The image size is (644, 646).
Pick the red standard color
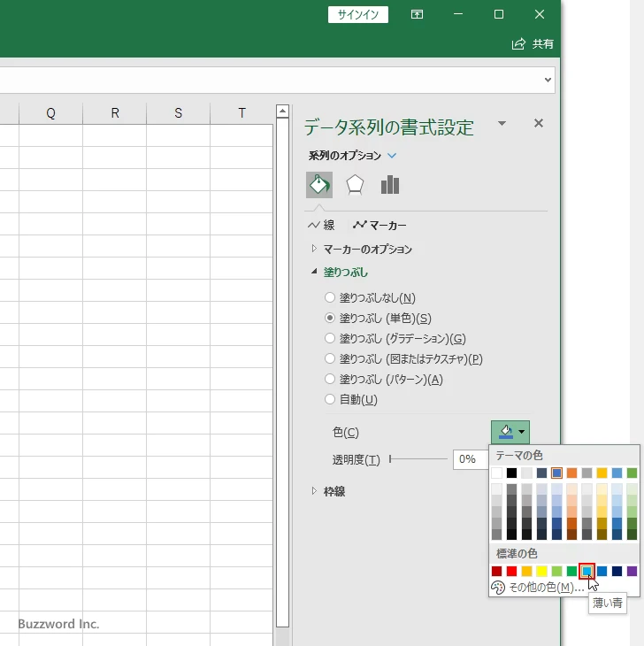coord(511,571)
